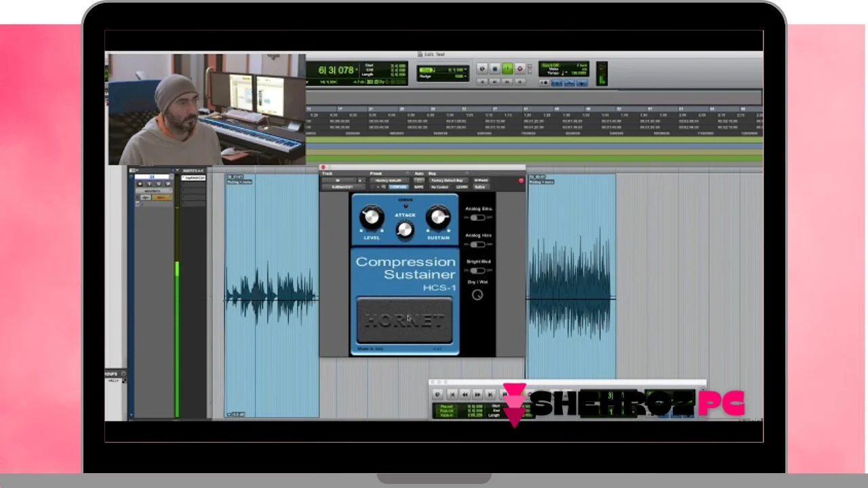Screen dimensions: 868x488
Task: Click the red Record button in the top transport
Action: coord(520,68)
